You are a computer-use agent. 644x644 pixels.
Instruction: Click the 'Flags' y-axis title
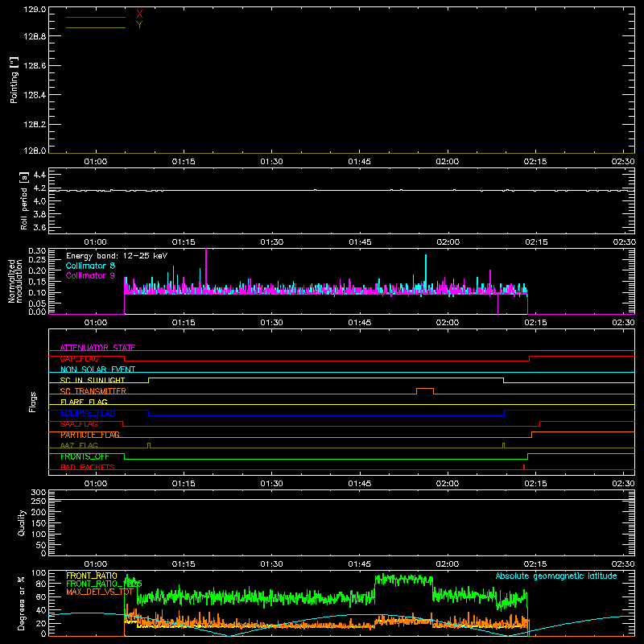point(32,402)
